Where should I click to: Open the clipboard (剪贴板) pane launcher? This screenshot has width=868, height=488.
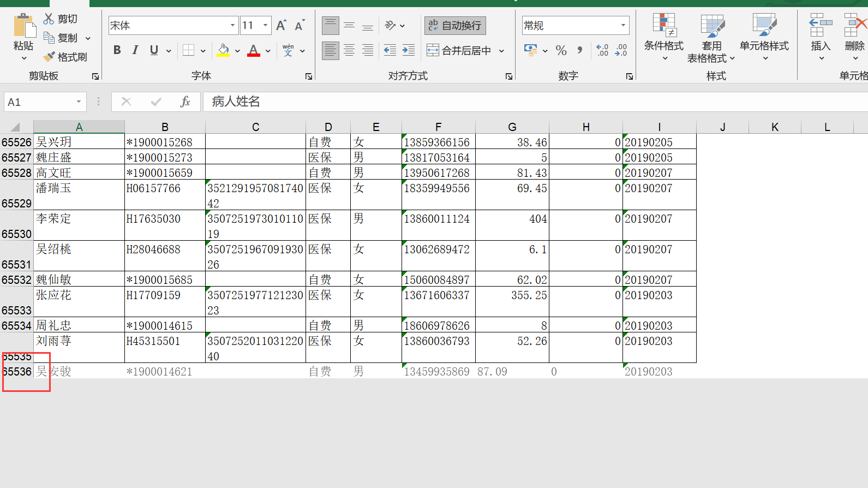(95, 76)
